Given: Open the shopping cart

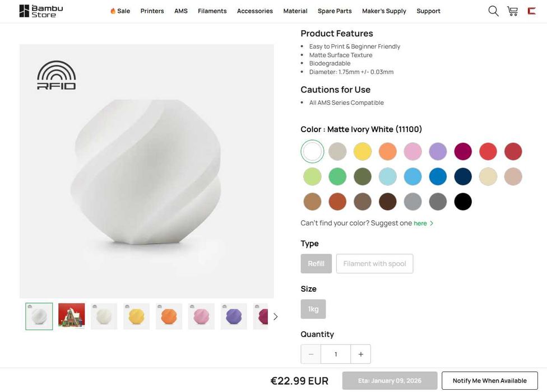Looking at the screenshot, I should tap(512, 11).
